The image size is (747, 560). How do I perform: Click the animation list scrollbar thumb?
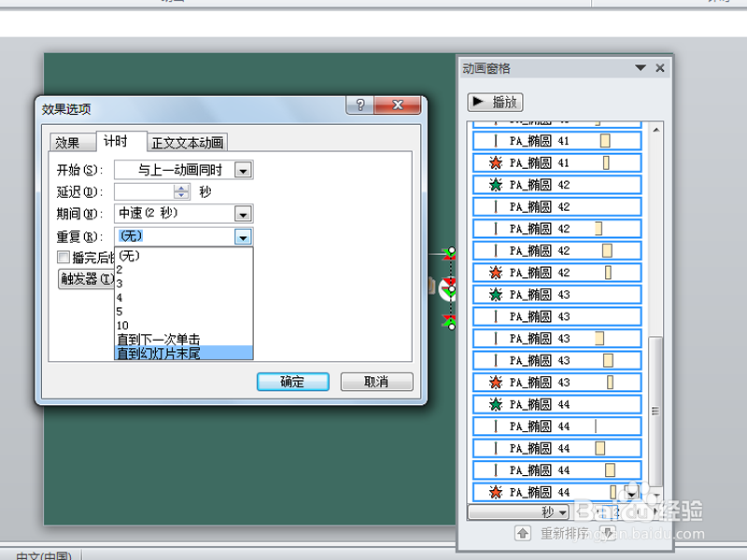(x=656, y=411)
